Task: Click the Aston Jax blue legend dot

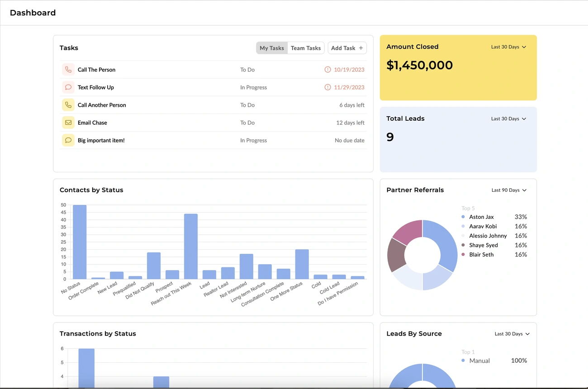Action: [463, 217]
